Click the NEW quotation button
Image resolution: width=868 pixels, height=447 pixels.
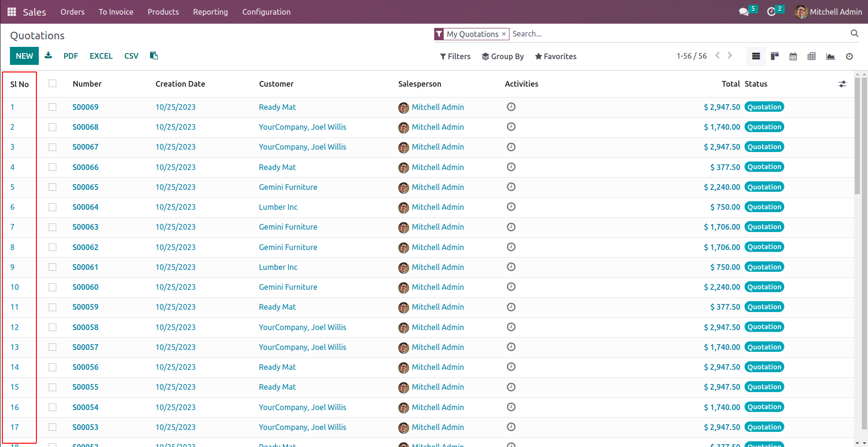pos(24,56)
